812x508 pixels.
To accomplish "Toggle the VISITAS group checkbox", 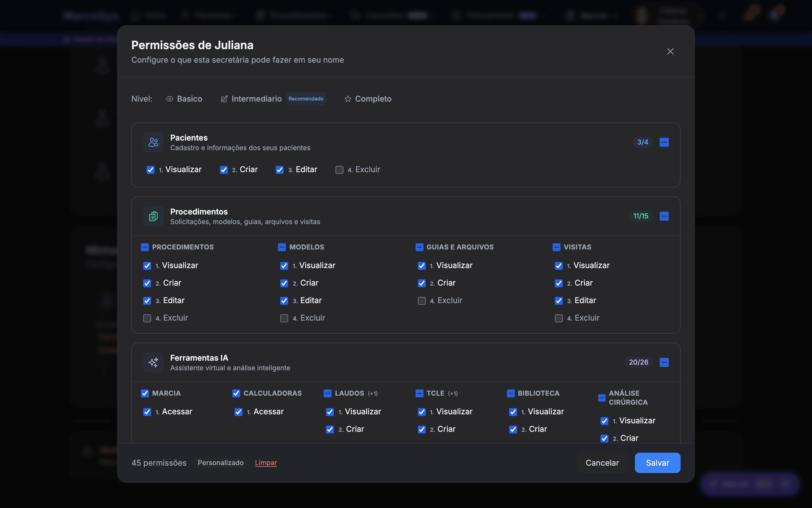I will [556, 247].
